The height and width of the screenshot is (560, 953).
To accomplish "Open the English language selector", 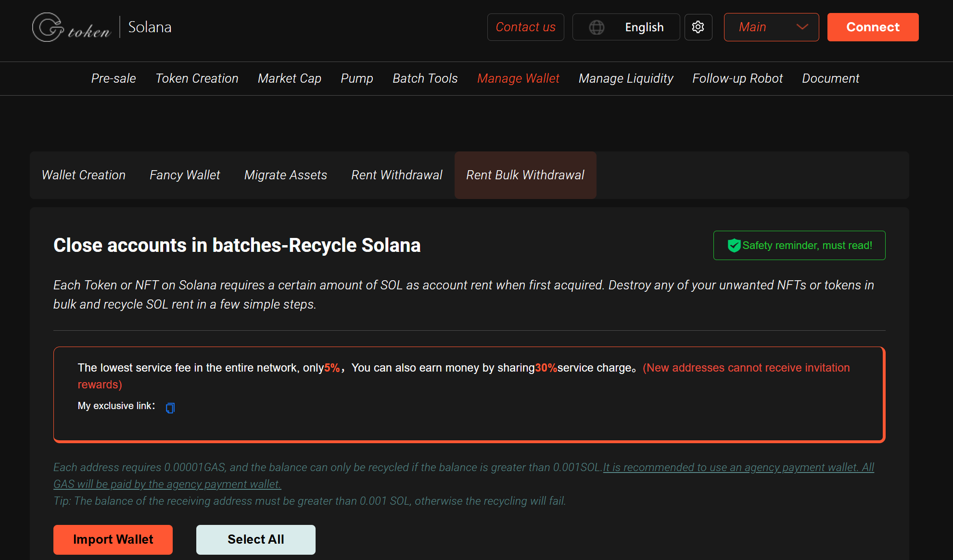I will (644, 27).
